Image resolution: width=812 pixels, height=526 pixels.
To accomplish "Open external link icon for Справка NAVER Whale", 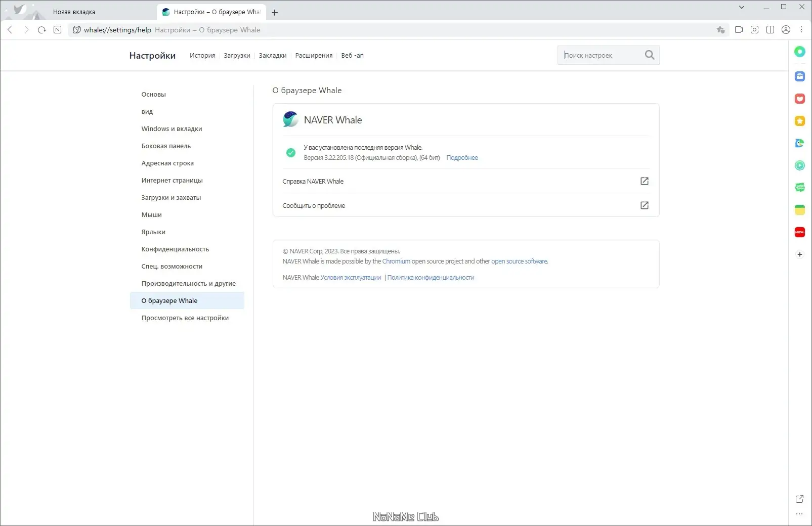I will pyautogui.click(x=645, y=181).
